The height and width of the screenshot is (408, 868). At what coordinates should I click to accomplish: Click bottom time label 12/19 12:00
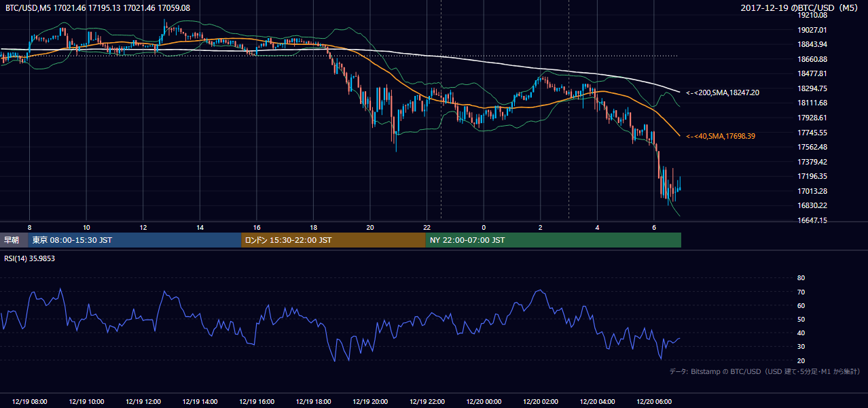(143, 402)
